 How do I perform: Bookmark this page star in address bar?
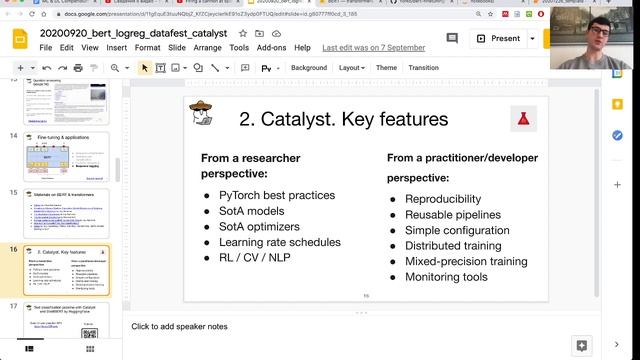click(491, 14)
